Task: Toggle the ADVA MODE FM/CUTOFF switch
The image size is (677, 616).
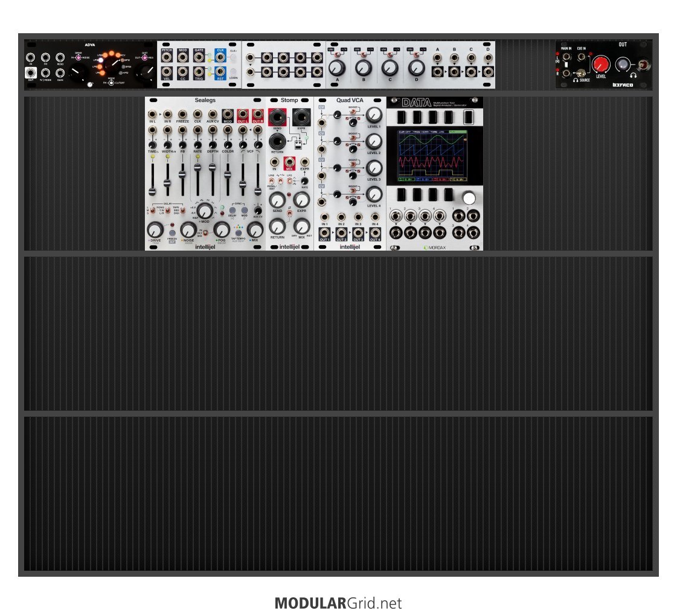Action: pyautogui.click(x=111, y=83)
